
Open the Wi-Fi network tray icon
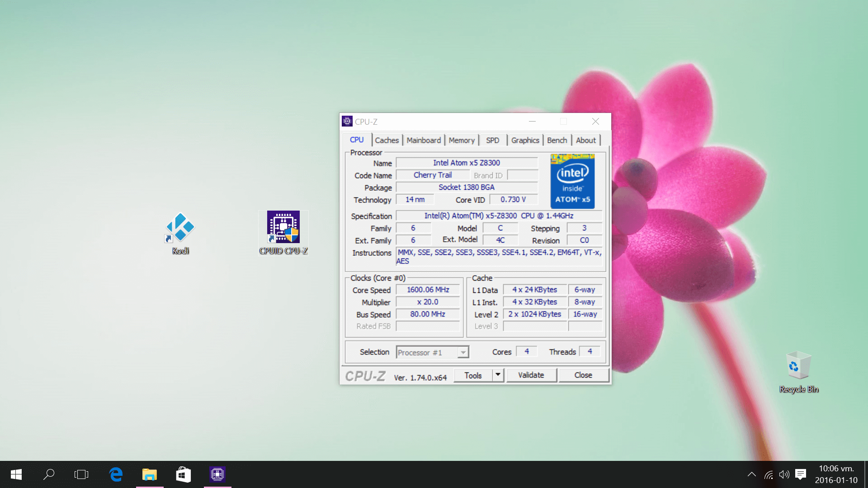click(769, 474)
